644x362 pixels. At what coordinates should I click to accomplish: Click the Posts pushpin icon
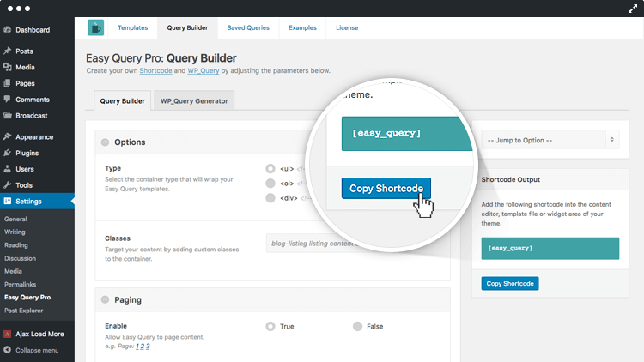coord(7,51)
